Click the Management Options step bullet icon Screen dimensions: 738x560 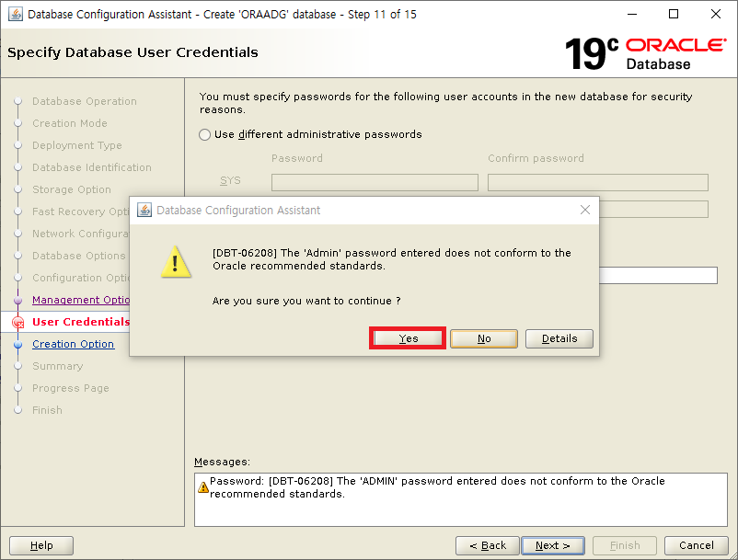pyautogui.click(x=17, y=300)
